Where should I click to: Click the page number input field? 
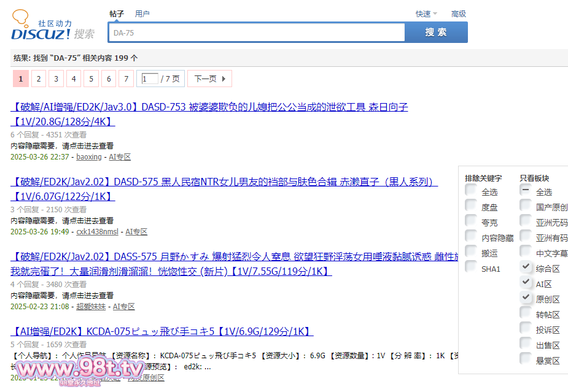150,79
